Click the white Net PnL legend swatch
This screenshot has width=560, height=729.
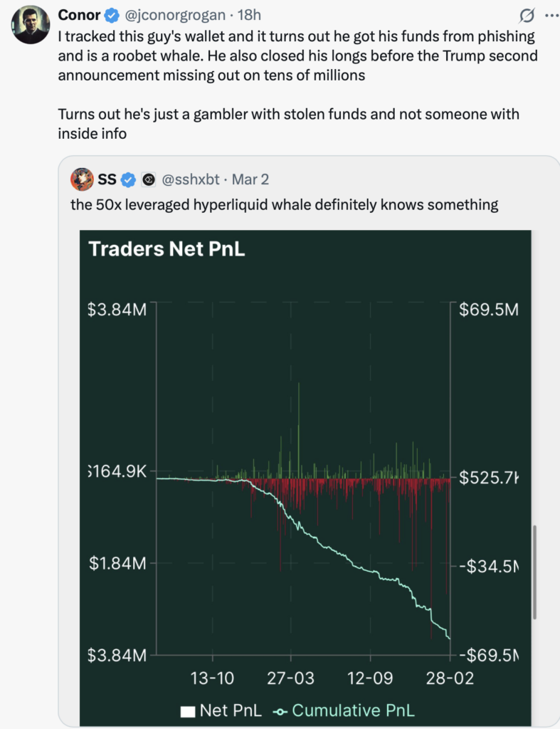(188, 710)
